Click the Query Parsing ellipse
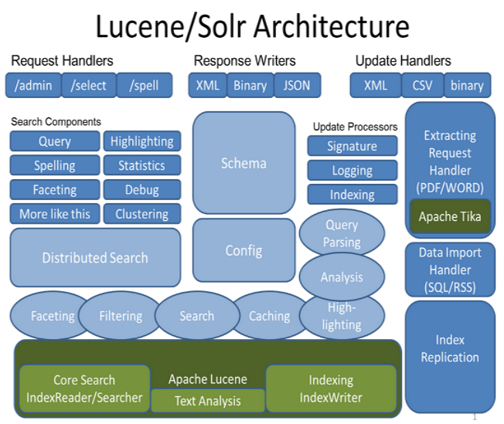The image size is (504, 424). [x=342, y=233]
